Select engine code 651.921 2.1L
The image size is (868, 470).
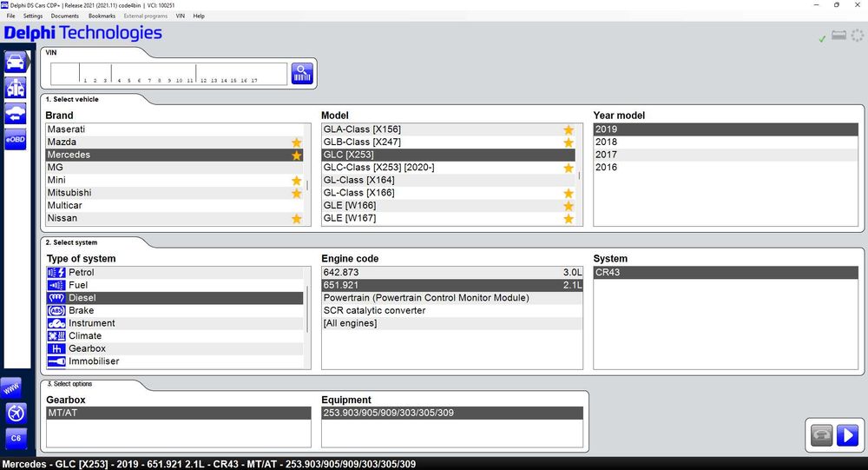click(x=452, y=285)
